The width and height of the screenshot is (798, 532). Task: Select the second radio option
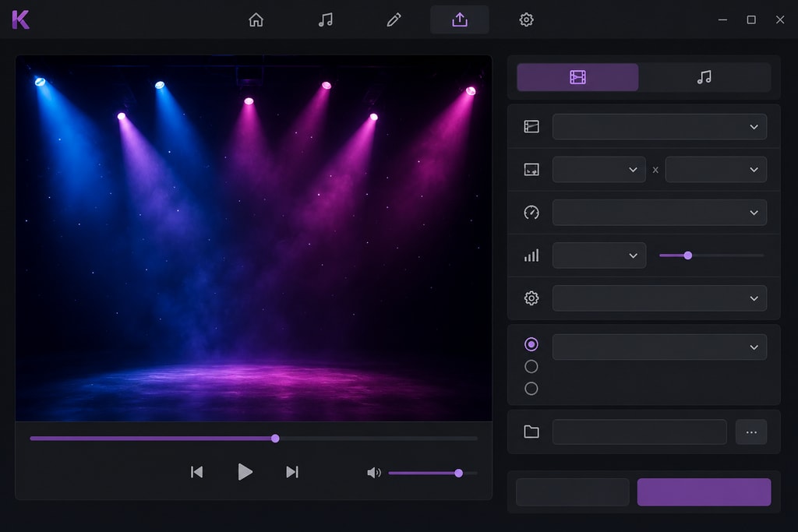click(531, 366)
